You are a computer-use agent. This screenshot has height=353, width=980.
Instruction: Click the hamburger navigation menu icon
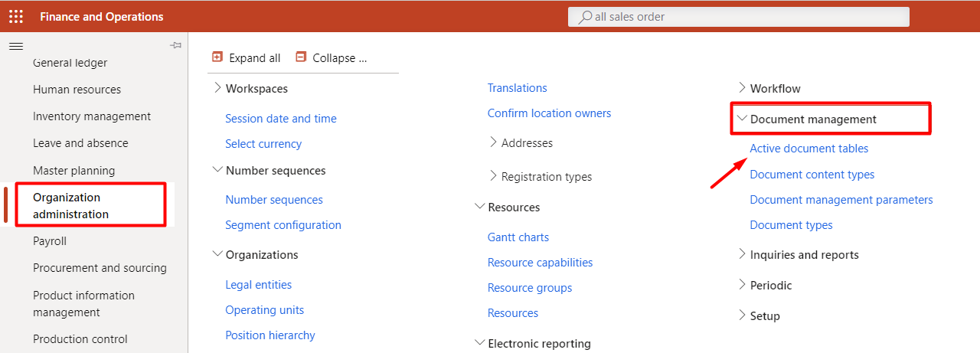(x=15, y=47)
